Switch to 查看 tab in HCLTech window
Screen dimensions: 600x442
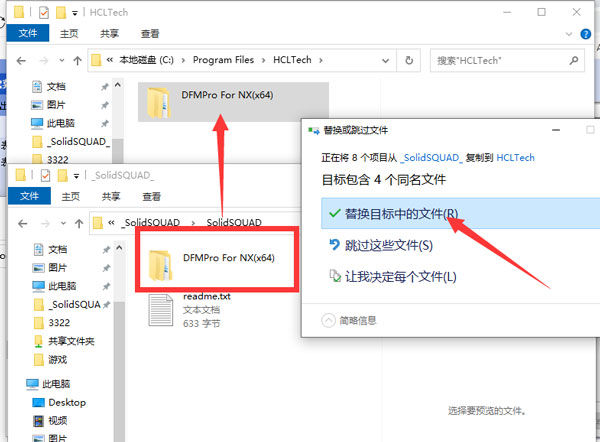click(x=148, y=31)
